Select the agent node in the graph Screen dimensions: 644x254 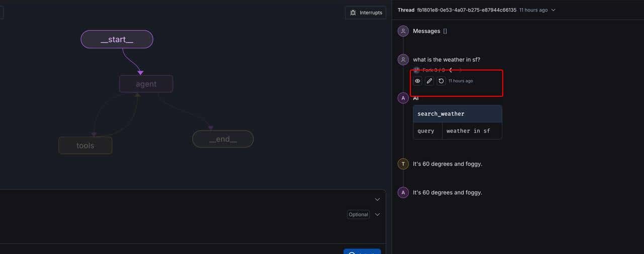(146, 84)
